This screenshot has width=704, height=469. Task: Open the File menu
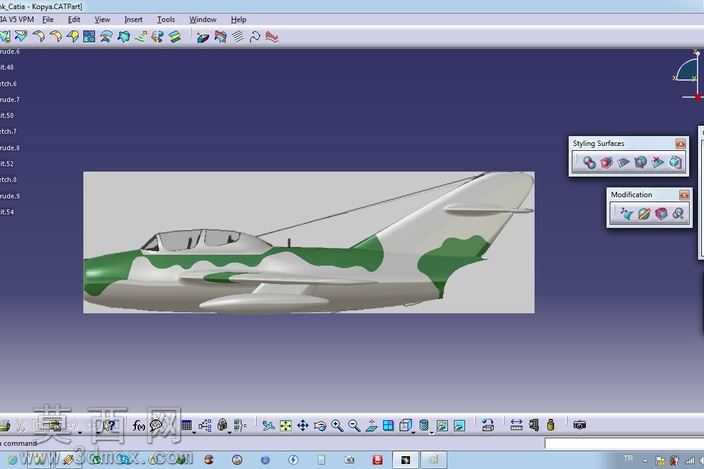coord(48,20)
